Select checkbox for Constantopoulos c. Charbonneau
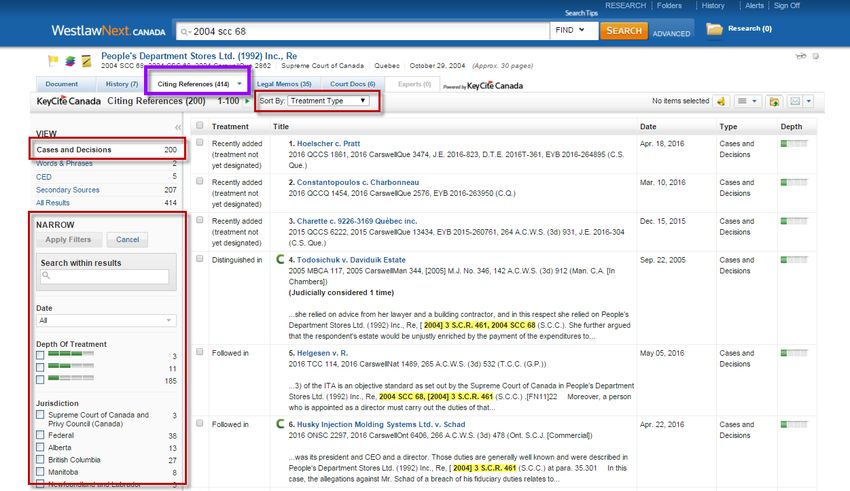The image size is (850, 491). pyautogui.click(x=199, y=181)
